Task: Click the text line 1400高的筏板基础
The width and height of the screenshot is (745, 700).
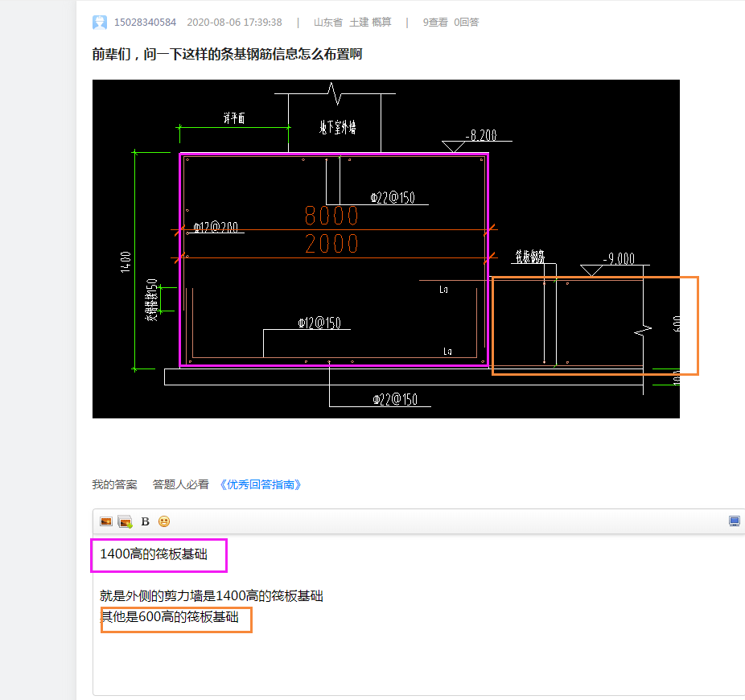Action: tap(154, 554)
